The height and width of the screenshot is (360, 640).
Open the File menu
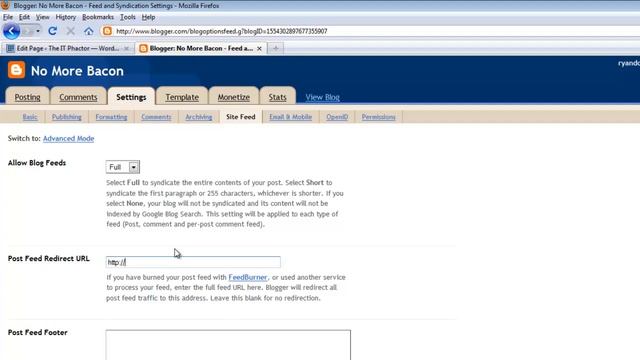8,17
